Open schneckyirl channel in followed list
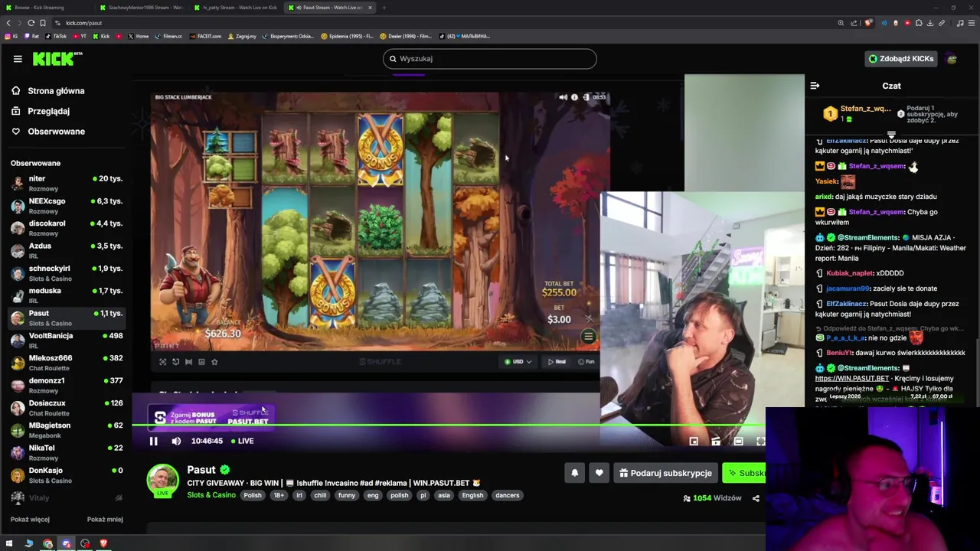980x551 pixels. pos(65,272)
